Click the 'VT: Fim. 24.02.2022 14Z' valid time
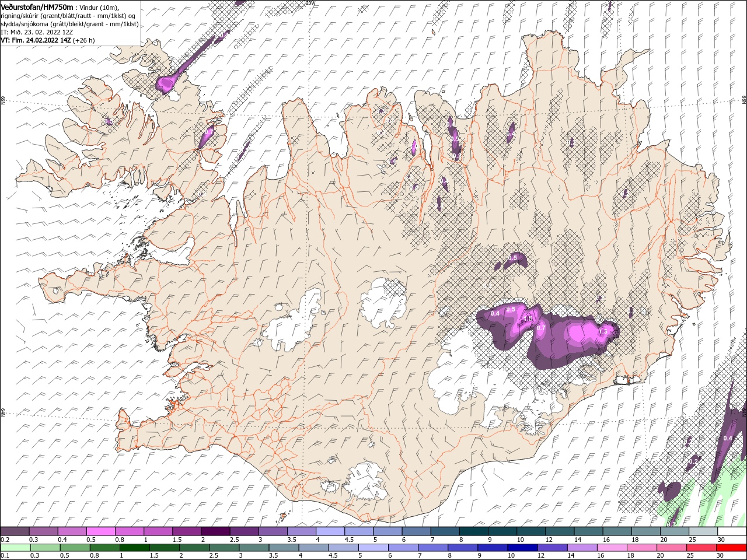Screen dimensions: 747x560 point(36,40)
